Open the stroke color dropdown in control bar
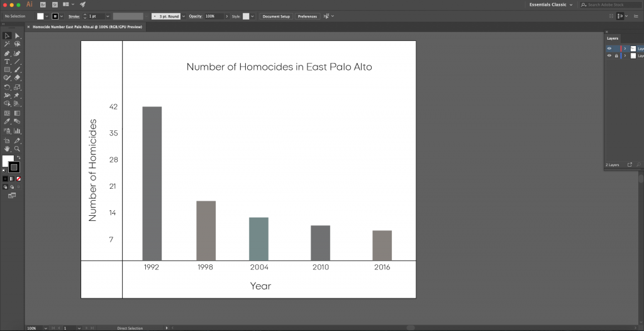This screenshot has height=331, width=644. (62, 16)
